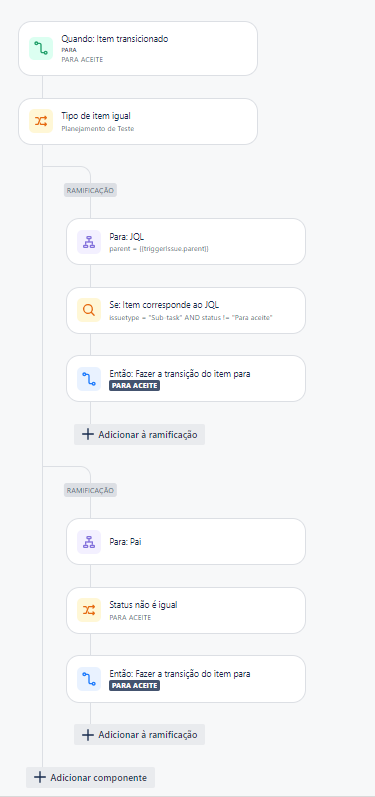This screenshot has width=375, height=797.
Task: Click the first RAMIFICAÇÃO label above Para: JQL
Action: tap(90, 190)
